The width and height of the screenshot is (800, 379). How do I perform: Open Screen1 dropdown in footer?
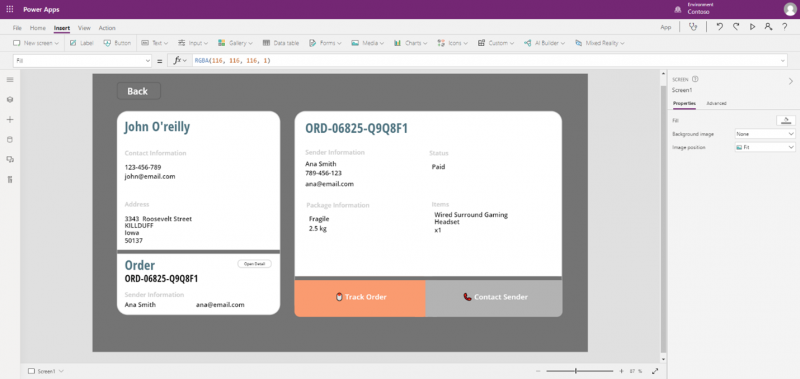62,371
